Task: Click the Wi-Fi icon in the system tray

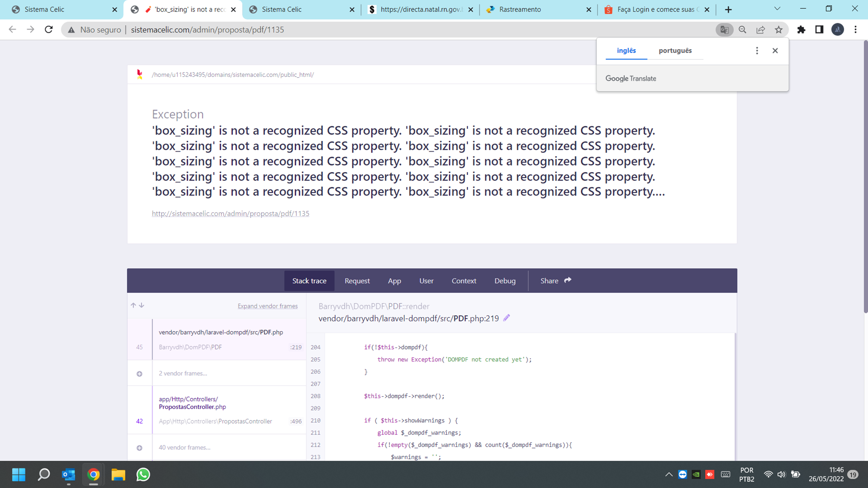Action: [768, 474]
